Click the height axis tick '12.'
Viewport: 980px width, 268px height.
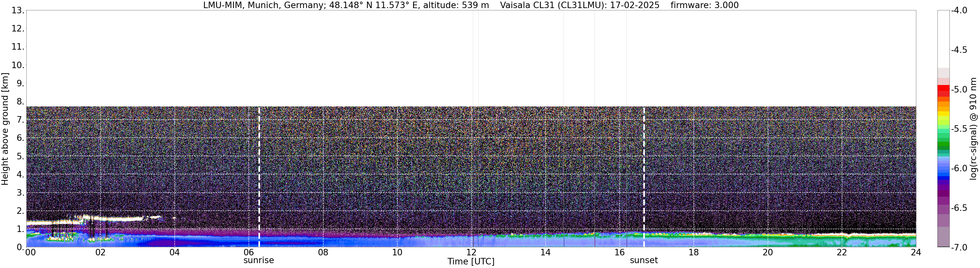point(18,29)
